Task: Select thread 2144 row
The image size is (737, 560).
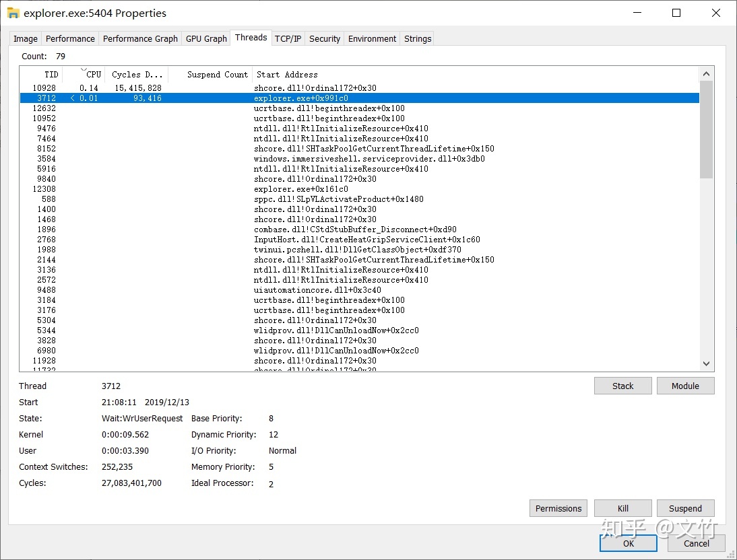Action: 360,260
